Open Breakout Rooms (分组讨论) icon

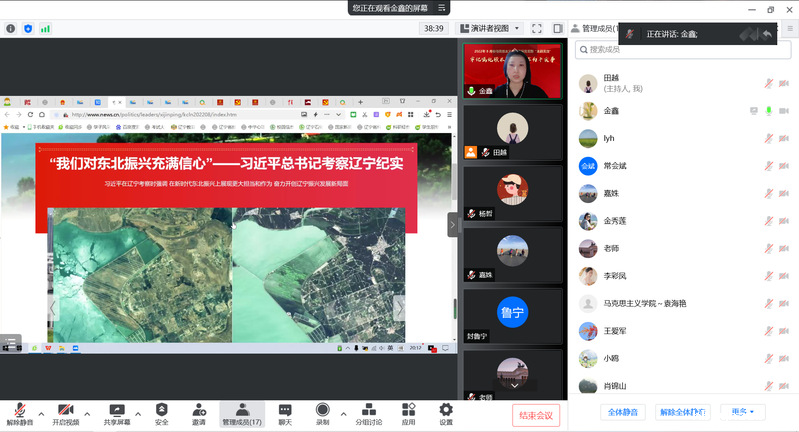coord(365,414)
